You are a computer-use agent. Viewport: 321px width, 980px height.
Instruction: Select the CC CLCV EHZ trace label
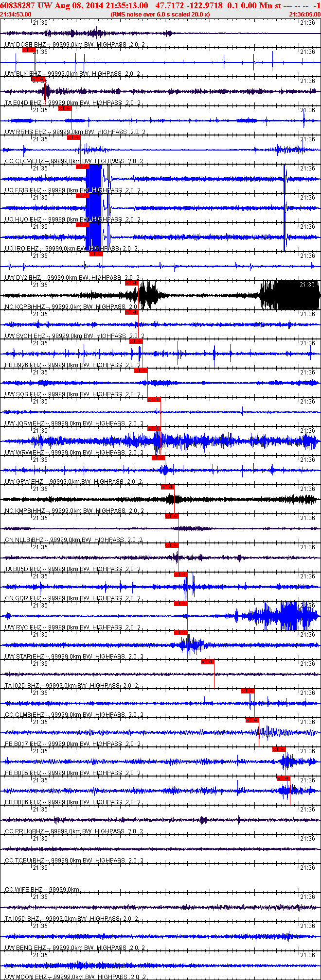[74, 161]
